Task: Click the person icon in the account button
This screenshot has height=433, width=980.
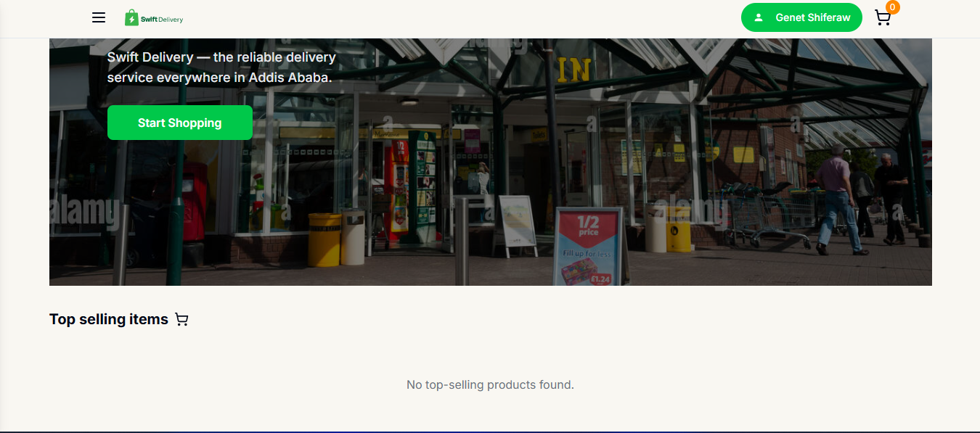Action: pyautogui.click(x=759, y=17)
